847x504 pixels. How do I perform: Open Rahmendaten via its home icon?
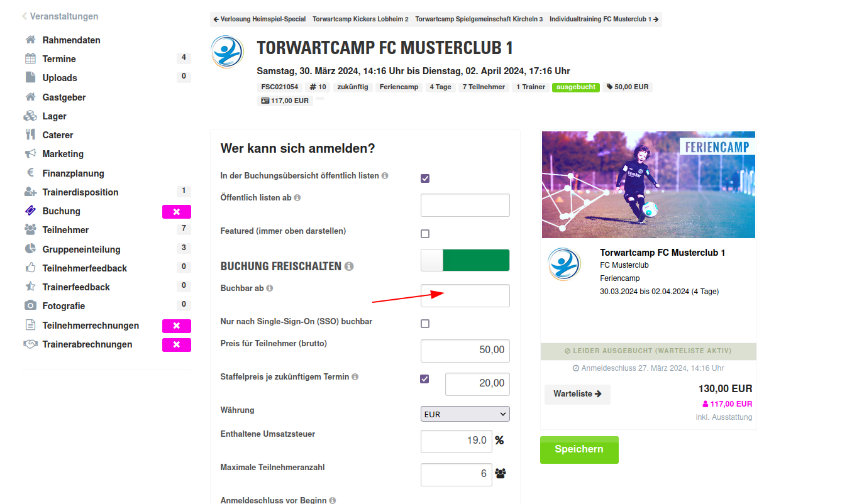coord(30,40)
